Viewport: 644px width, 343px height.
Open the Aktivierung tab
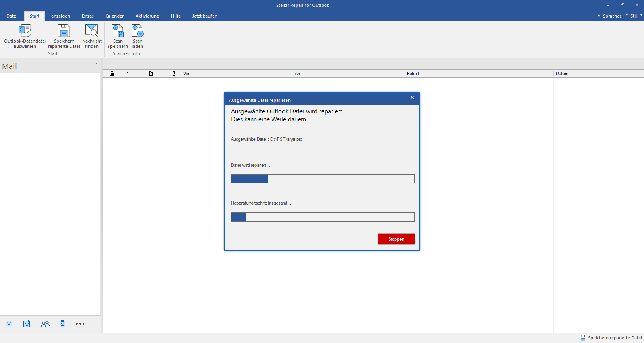click(147, 16)
